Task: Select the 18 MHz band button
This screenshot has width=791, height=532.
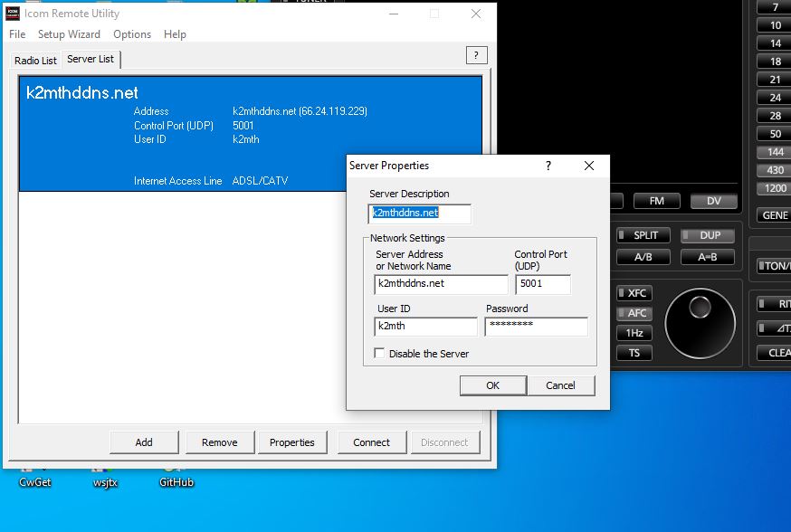Action: pyautogui.click(x=775, y=62)
